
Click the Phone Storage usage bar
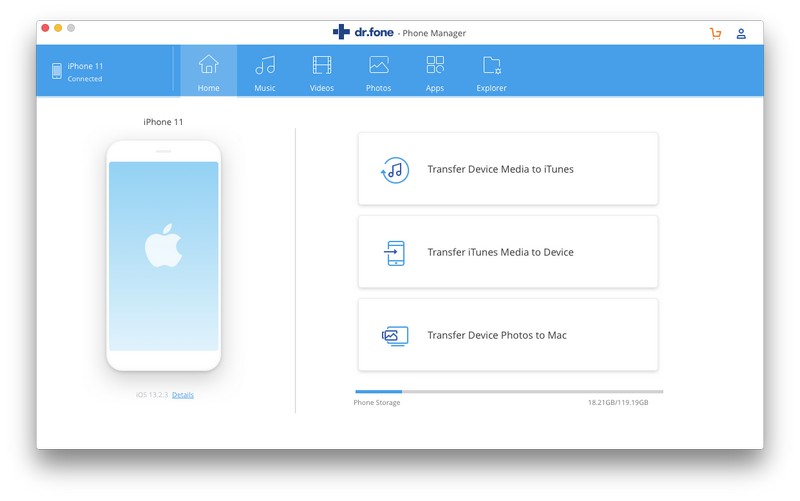click(509, 392)
